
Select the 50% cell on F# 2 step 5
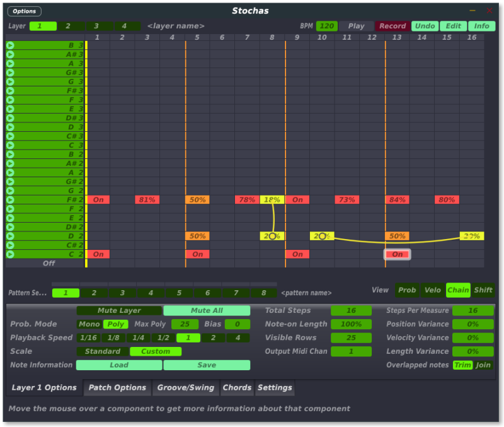tap(197, 200)
